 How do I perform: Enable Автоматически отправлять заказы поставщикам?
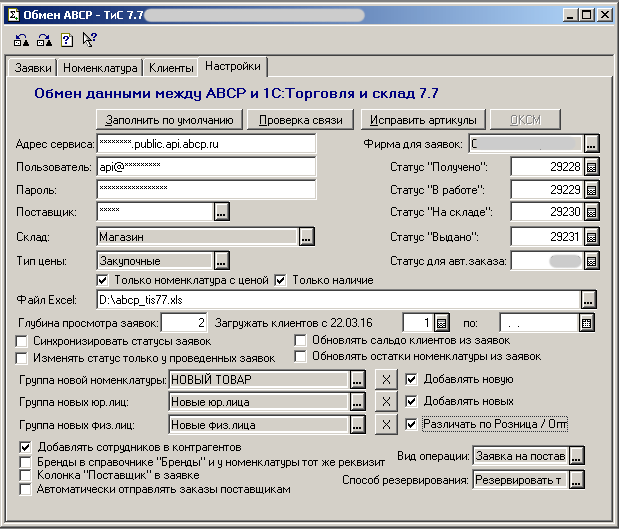coord(25,490)
